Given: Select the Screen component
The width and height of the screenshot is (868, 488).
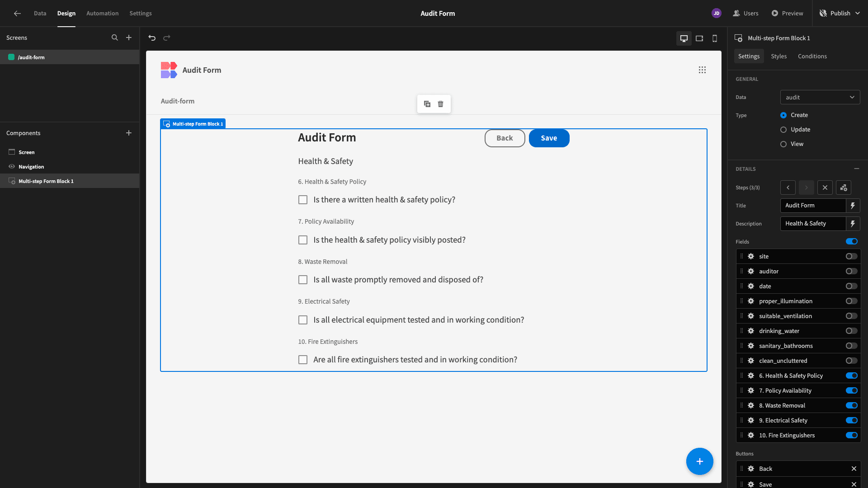Looking at the screenshot, I should point(70,152).
